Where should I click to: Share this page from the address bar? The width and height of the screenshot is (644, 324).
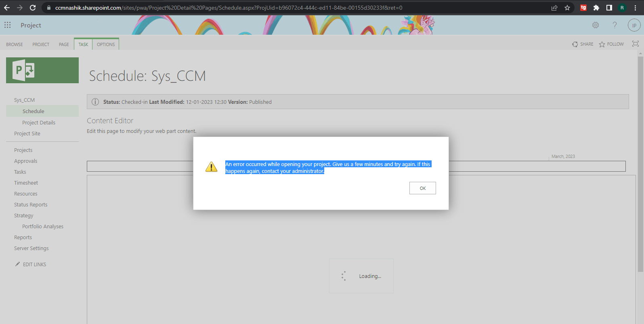[x=554, y=8]
